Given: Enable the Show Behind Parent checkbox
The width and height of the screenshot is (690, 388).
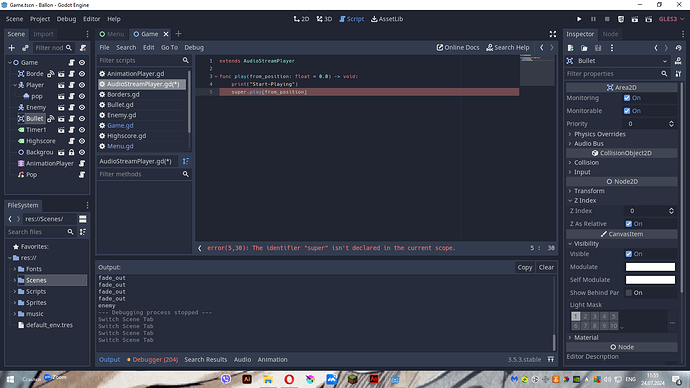Looking at the screenshot, I should click(629, 293).
